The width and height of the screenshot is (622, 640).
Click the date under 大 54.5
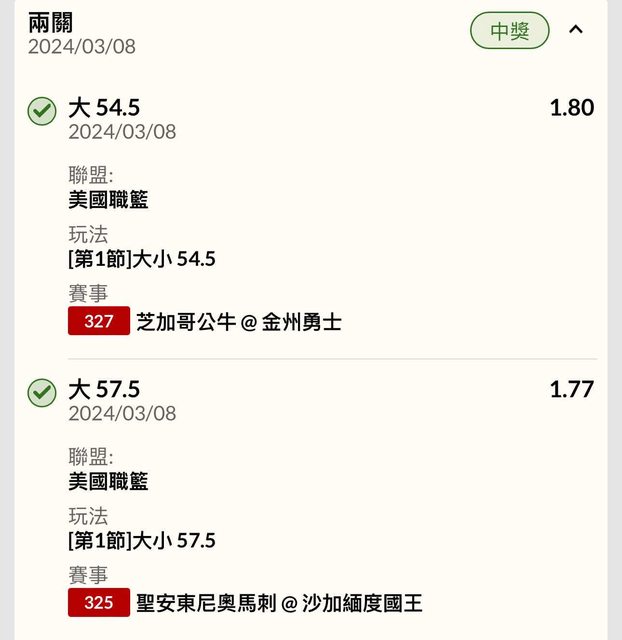(122, 132)
